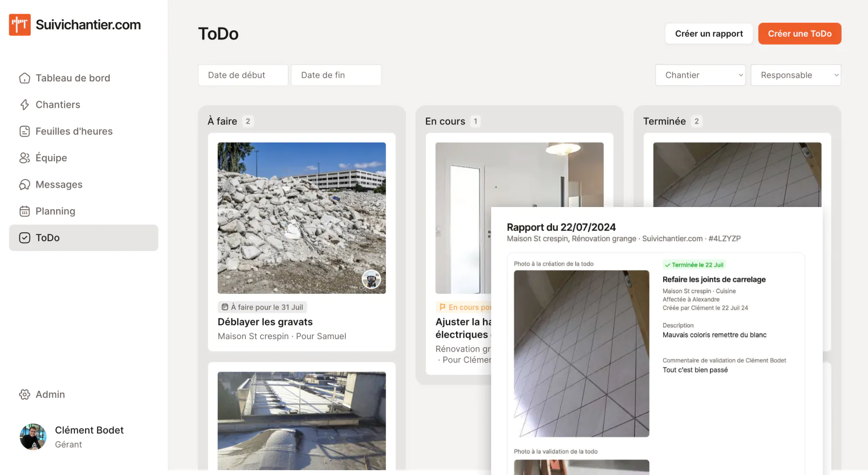Click 'Créer un rapport' button
Screen dimensions: 868x475
tap(709, 33)
